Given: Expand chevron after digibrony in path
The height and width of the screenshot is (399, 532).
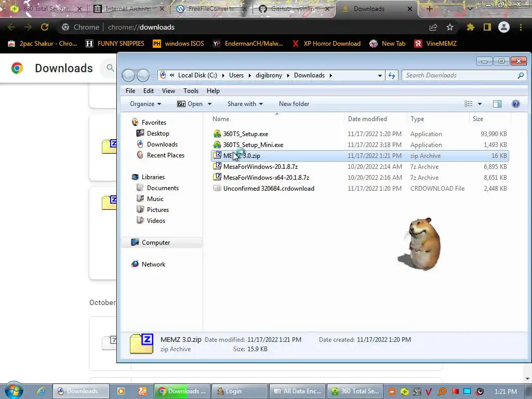Looking at the screenshot, I should point(288,75).
